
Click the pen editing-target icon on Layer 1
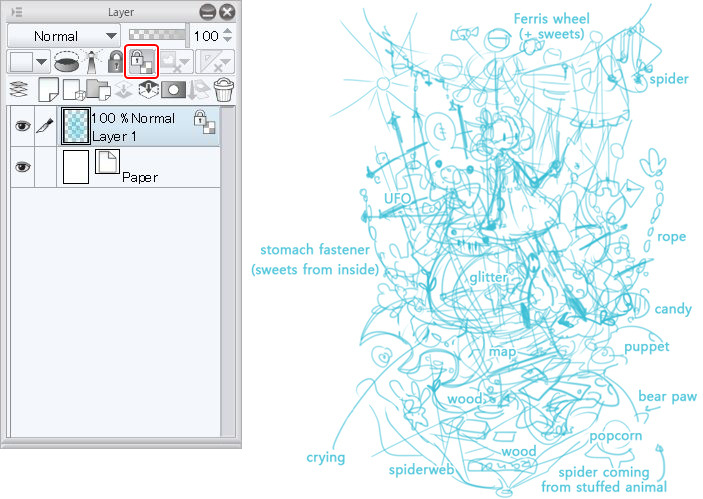pyautogui.click(x=45, y=126)
